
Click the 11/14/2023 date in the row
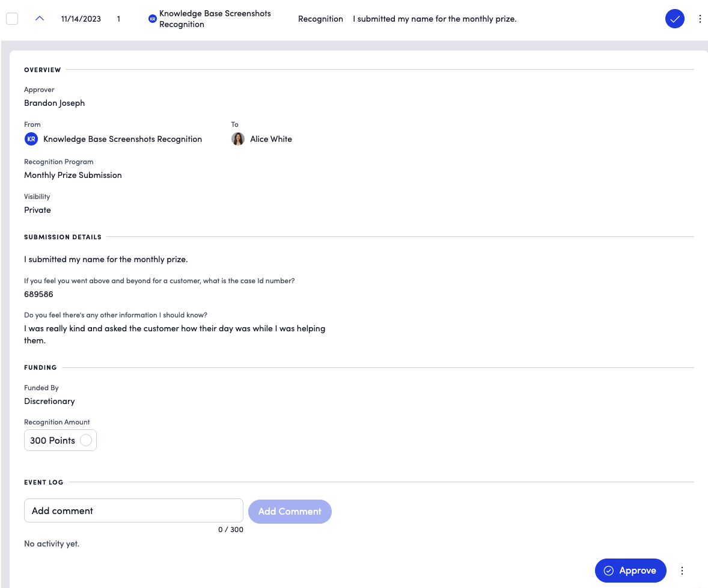pyautogui.click(x=81, y=19)
